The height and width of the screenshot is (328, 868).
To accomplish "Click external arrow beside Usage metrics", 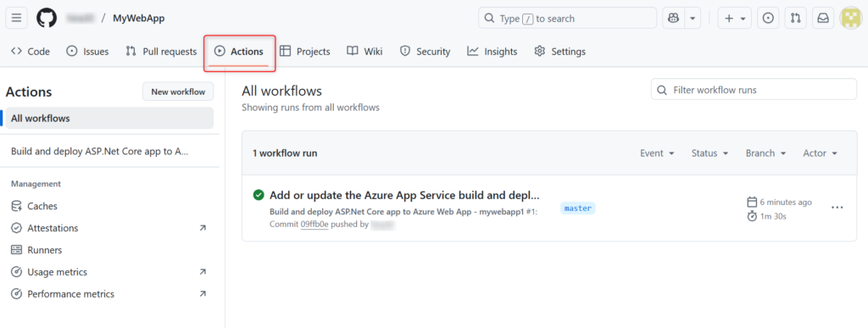I will point(203,272).
